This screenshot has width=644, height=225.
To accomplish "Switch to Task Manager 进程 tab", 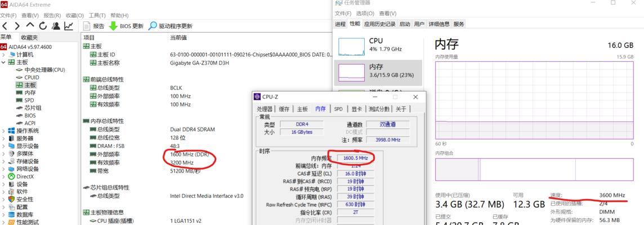I will 340,24.
